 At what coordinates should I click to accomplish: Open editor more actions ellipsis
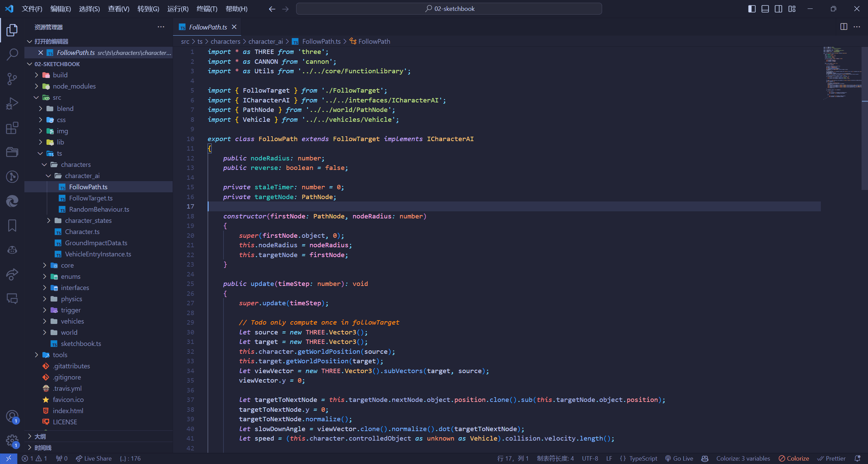(857, 27)
